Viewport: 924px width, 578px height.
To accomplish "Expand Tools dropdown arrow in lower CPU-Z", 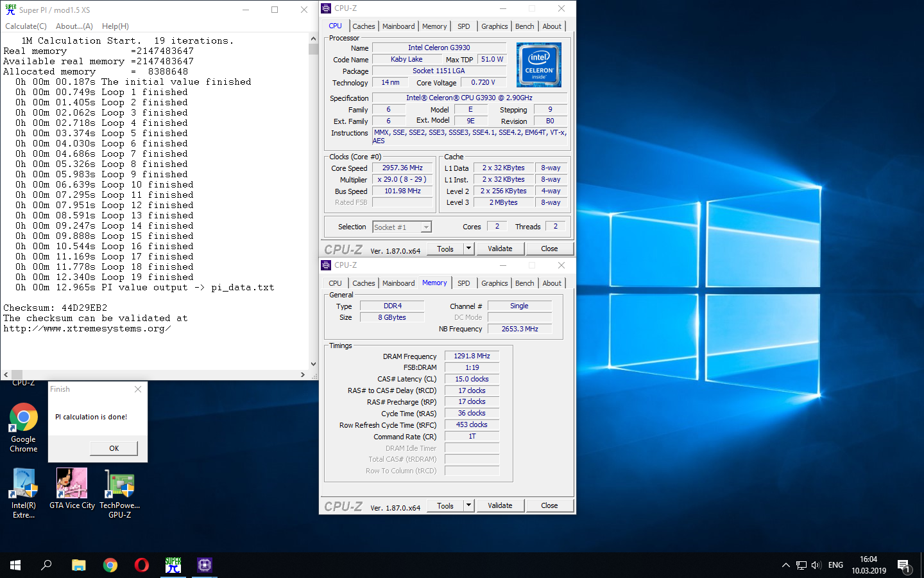I will coord(468,505).
